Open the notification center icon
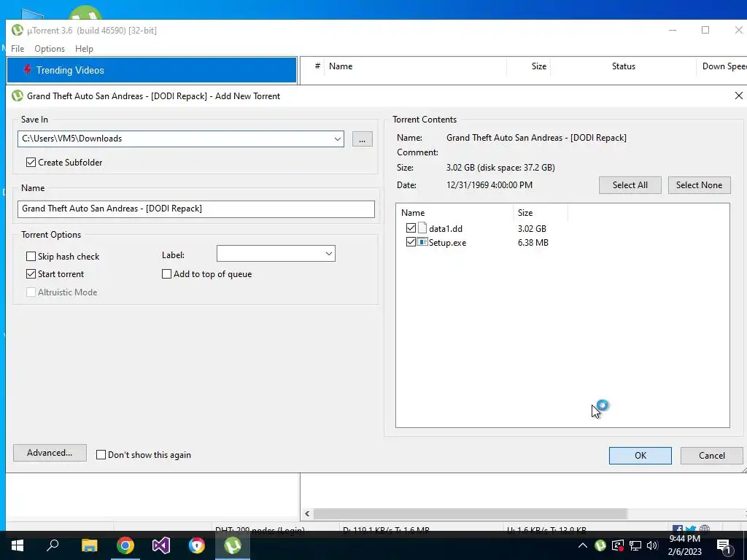Viewport: 747px width, 560px height. 724,545
